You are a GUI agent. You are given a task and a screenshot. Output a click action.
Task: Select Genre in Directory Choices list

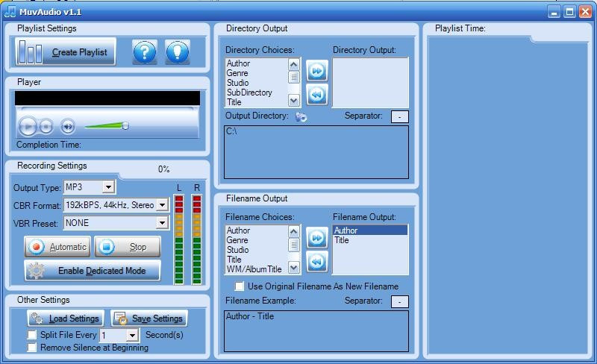tap(237, 73)
